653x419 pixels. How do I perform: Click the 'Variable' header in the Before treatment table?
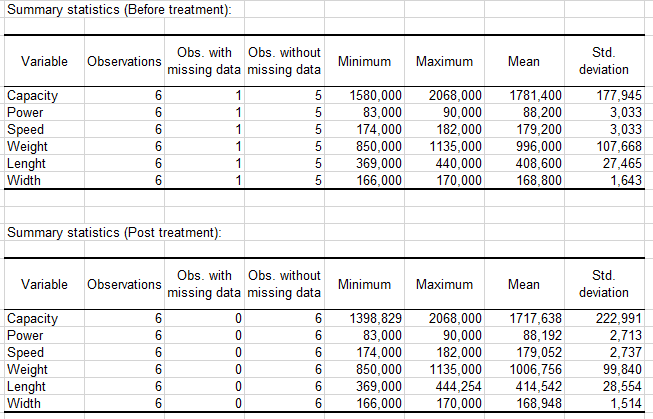pyautogui.click(x=44, y=62)
